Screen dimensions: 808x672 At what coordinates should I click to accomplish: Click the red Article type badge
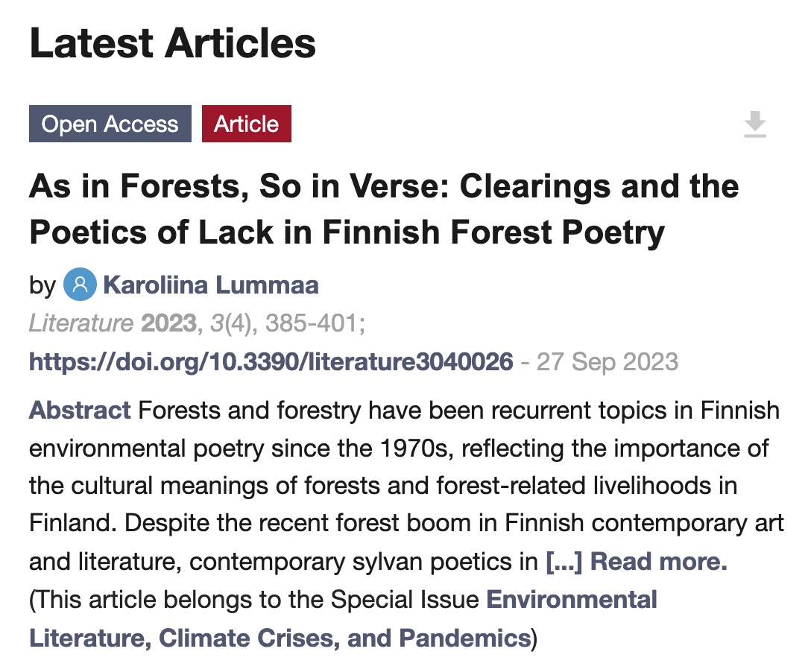click(246, 124)
